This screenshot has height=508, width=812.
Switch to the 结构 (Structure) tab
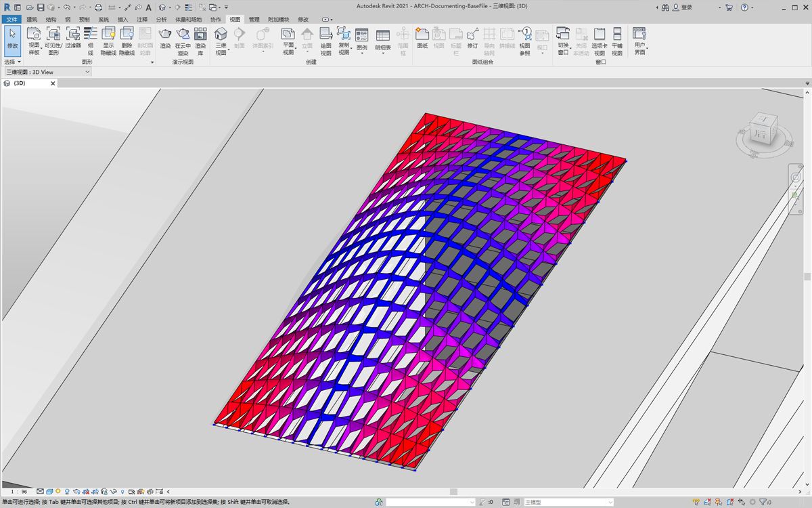click(51, 20)
